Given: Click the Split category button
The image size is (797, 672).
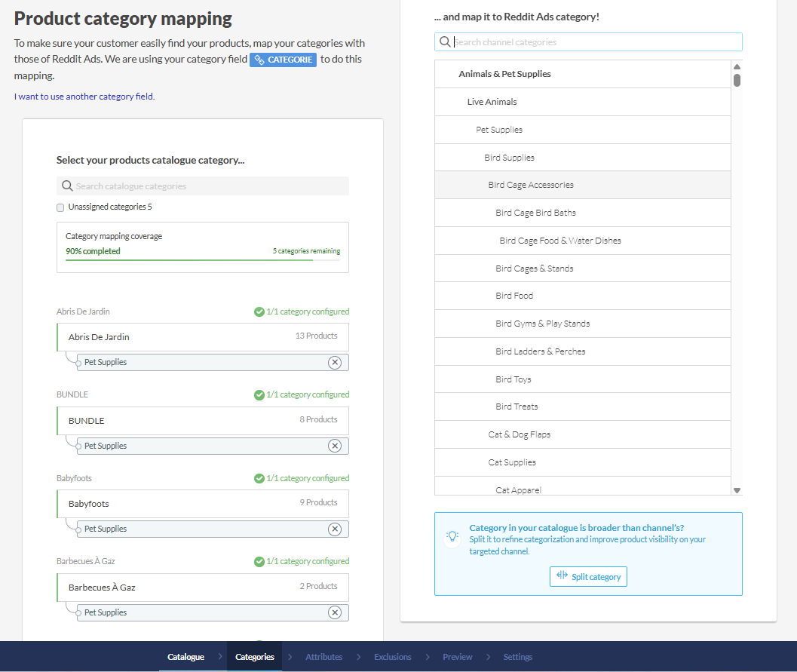Looking at the screenshot, I should 588,577.
